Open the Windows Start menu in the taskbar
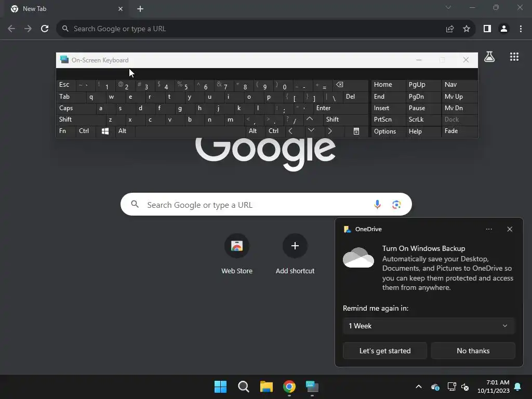Screen dimensions: 532x399 click(x=220, y=387)
